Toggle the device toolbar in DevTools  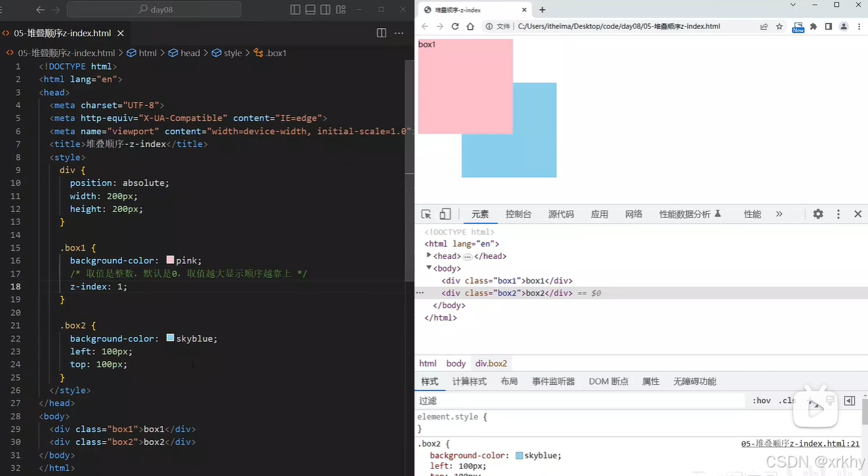pos(445,214)
